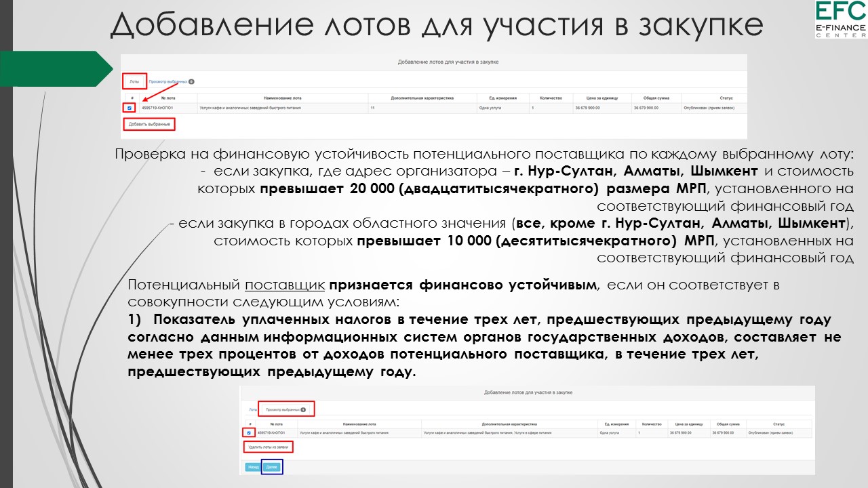
Task: Click the Цена за единицу value in lower table
Action: (x=680, y=432)
